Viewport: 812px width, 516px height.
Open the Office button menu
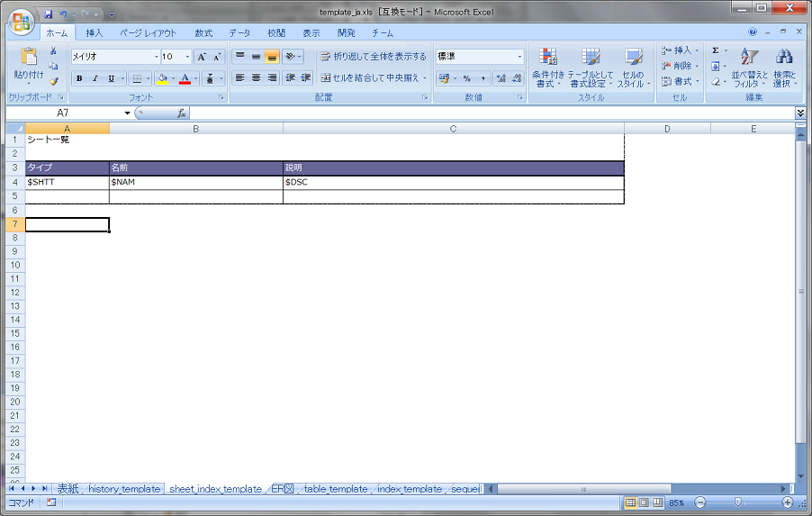[22, 22]
